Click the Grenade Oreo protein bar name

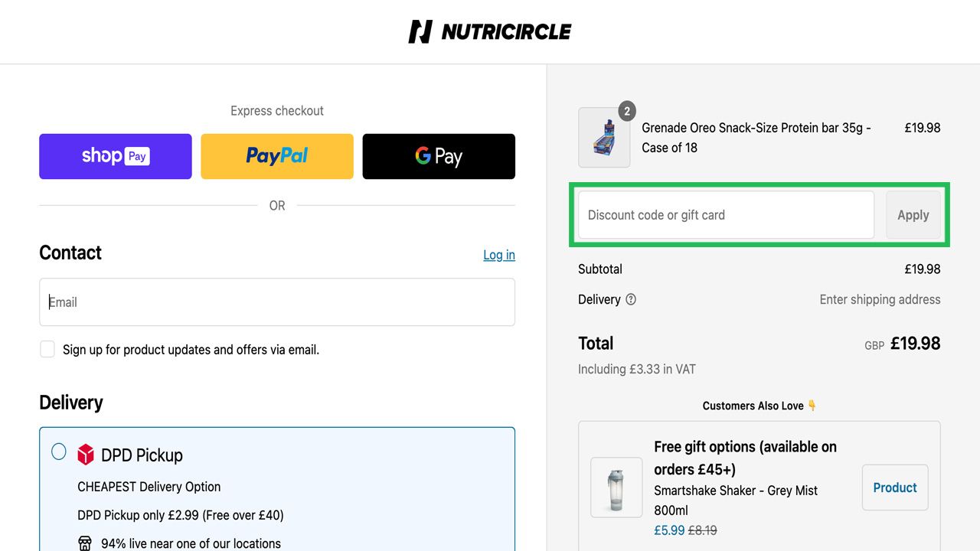point(756,138)
